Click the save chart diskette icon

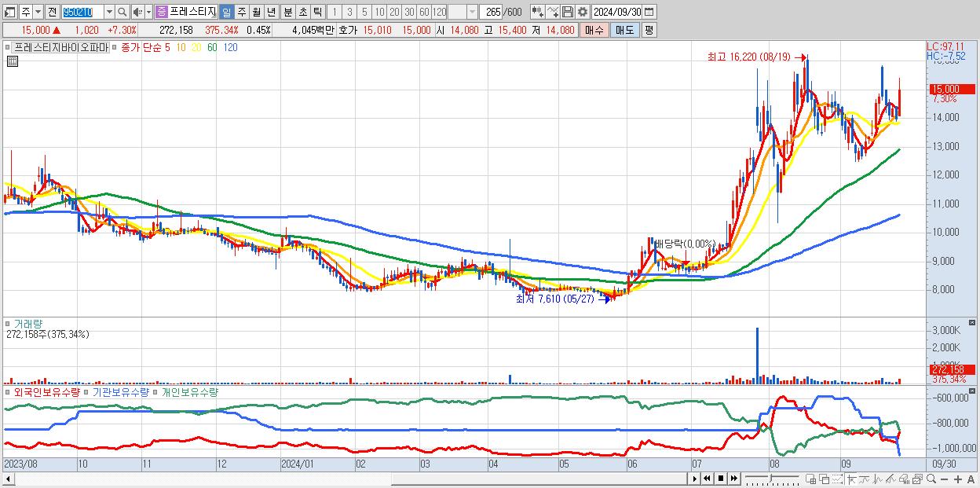(x=567, y=12)
